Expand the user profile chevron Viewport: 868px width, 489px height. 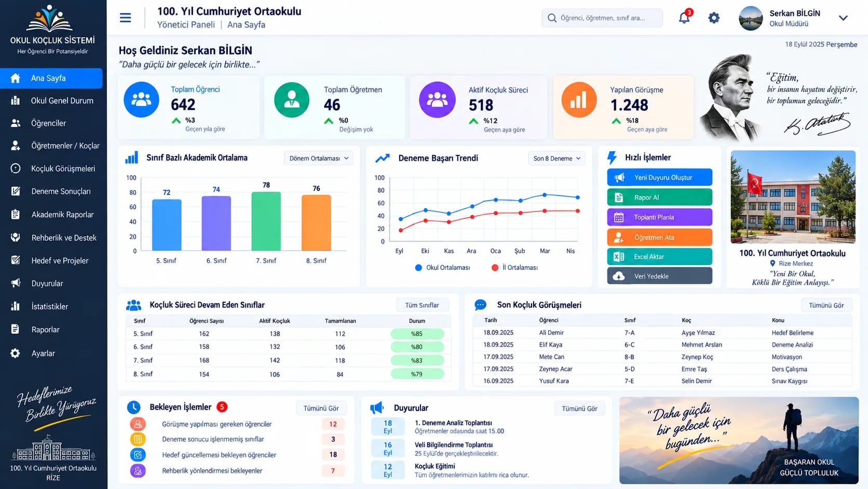(x=843, y=18)
